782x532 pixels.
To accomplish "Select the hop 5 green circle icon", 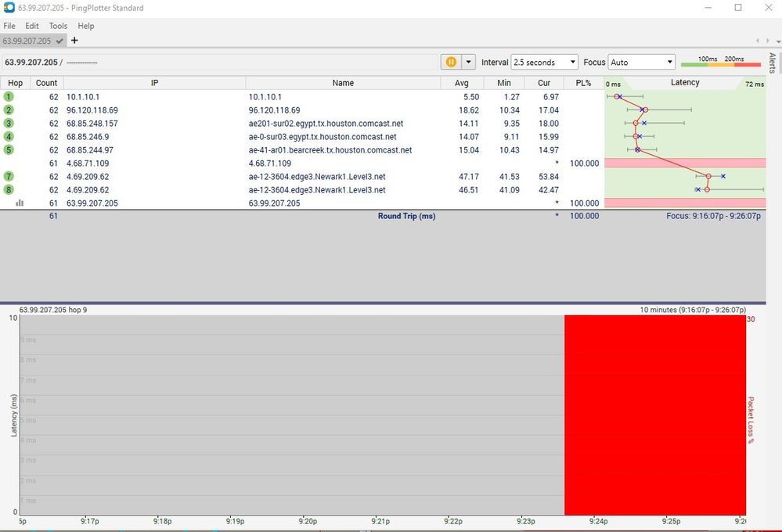I will click(9, 150).
